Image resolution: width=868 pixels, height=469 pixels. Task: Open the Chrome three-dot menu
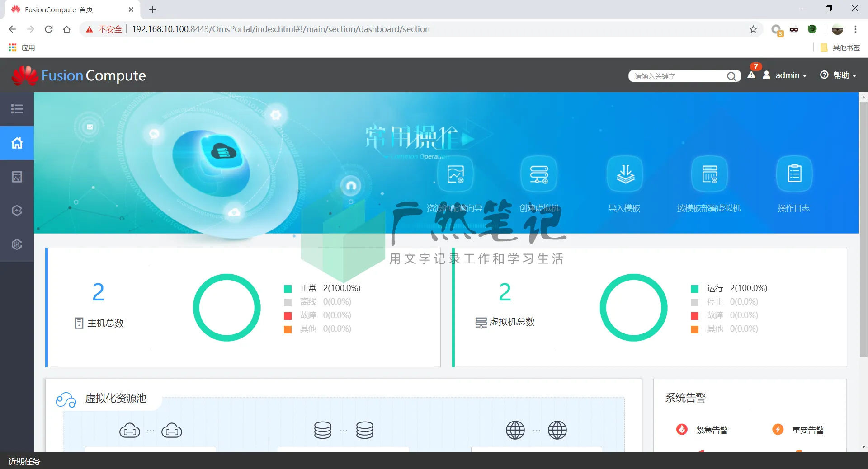(x=855, y=29)
